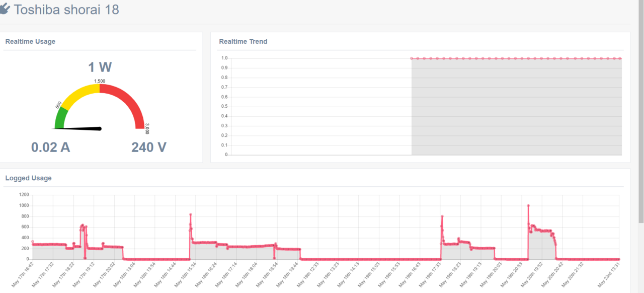The height and width of the screenshot is (293, 644).
Task: Click the Toshiba shorai 18 page title
Action: pos(66,9)
